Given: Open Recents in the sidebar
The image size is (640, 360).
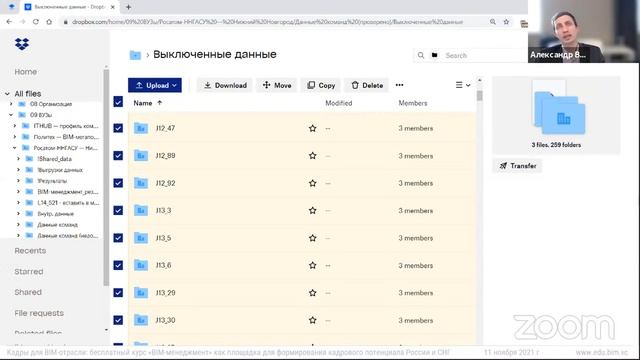Looking at the screenshot, I should pos(30,251).
